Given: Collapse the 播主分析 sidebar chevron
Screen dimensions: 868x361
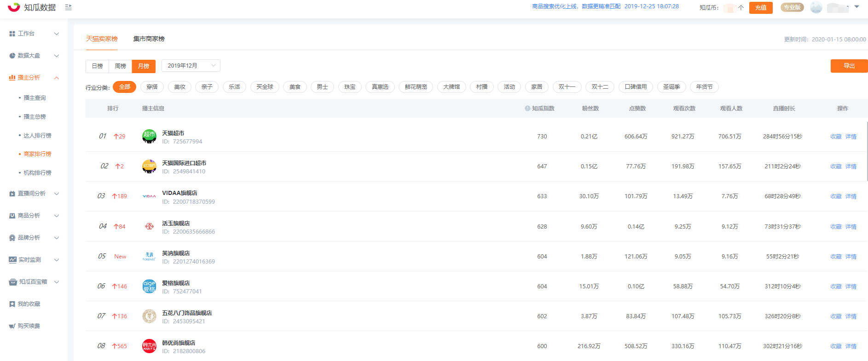Looking at the screenshot, I should (57, 78).
